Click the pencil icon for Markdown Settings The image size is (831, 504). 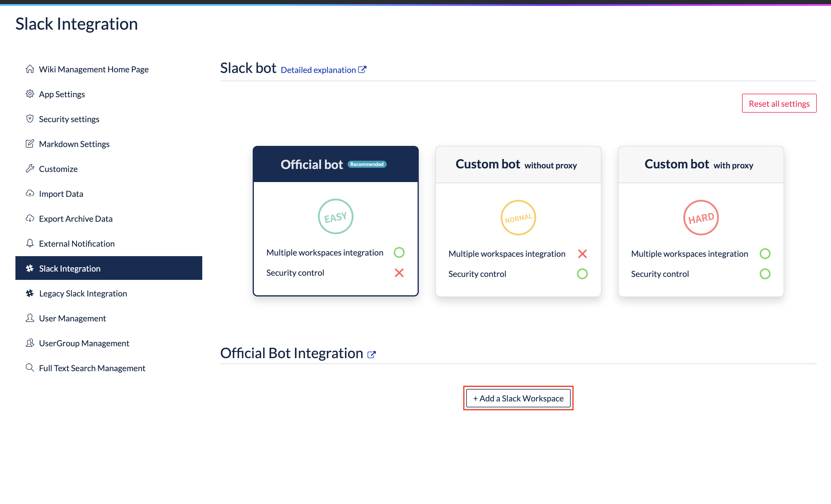30,143
